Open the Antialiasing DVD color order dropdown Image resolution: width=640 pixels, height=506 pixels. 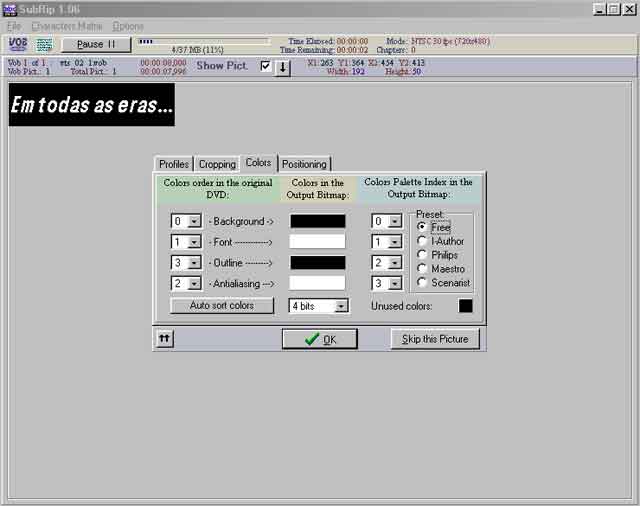194,283
